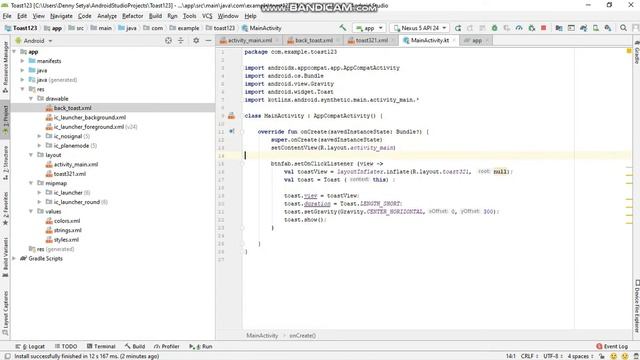Click the gutter icon beside class MainActivity

(231, 116)
